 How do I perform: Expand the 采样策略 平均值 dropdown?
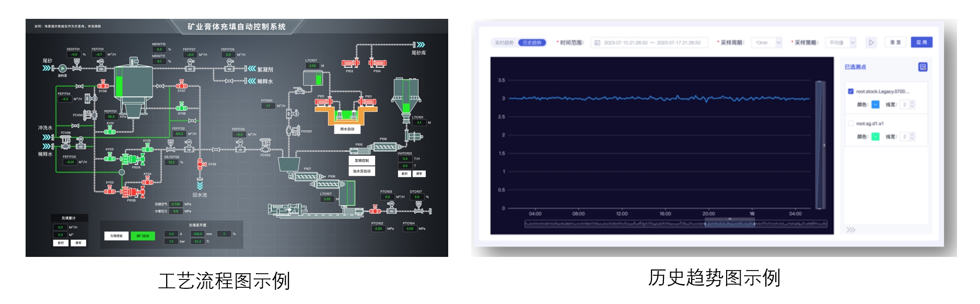click(x=842, y=43)
